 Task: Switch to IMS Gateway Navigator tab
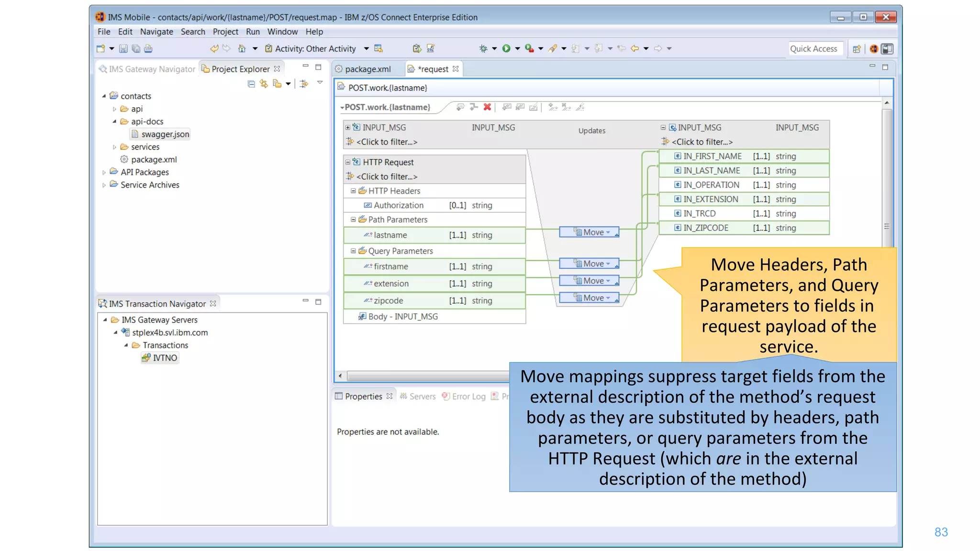tap(147, 69)
